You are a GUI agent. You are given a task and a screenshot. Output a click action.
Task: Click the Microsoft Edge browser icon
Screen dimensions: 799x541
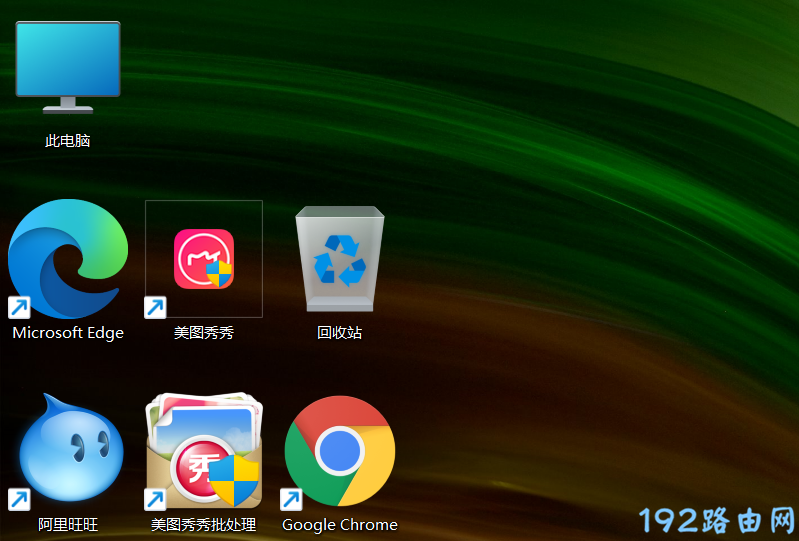pyautogui.click(x=68, y=259)
